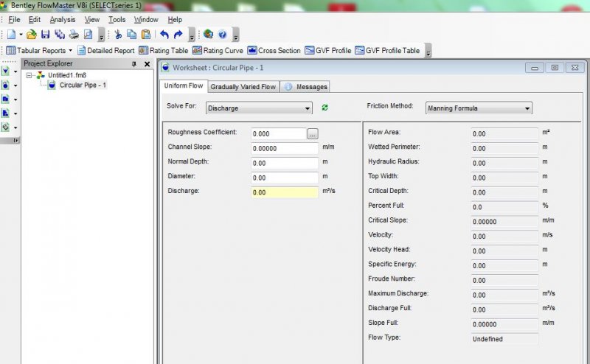
Task: Open Help with the question mark icon
Action: [223, 35]
